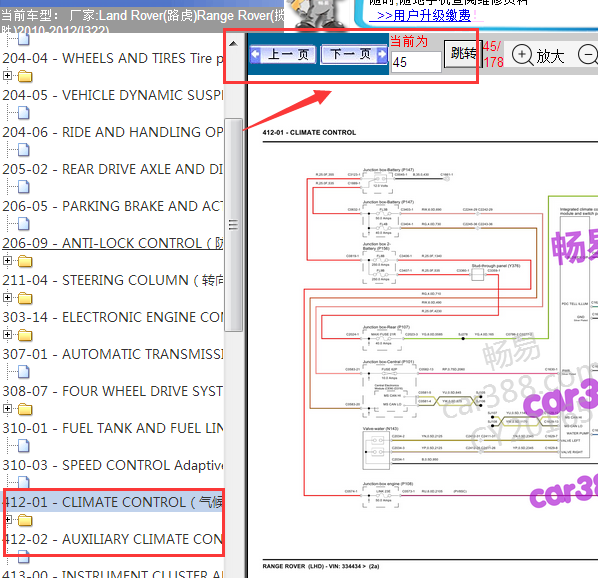Select 206-05 PARKING BRAKE tree item
This screenshot has width=598, height=578.
coord(113,206)
